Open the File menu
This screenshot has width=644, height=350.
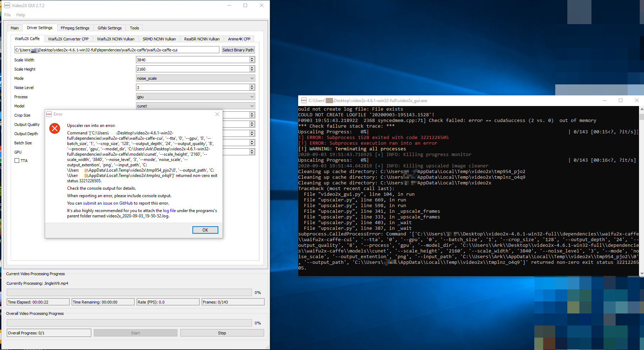coord(7,15)
